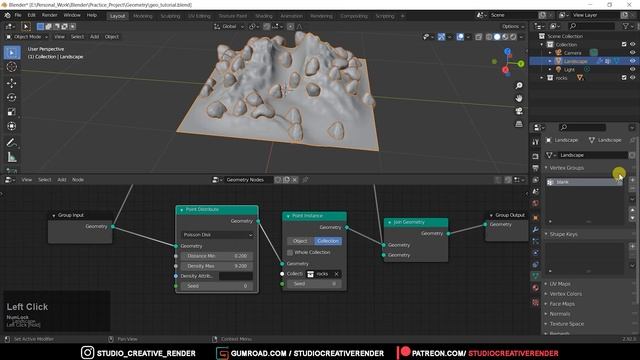
Task: Open the Modifier properties wrench tab
Action: pos(536,230)
